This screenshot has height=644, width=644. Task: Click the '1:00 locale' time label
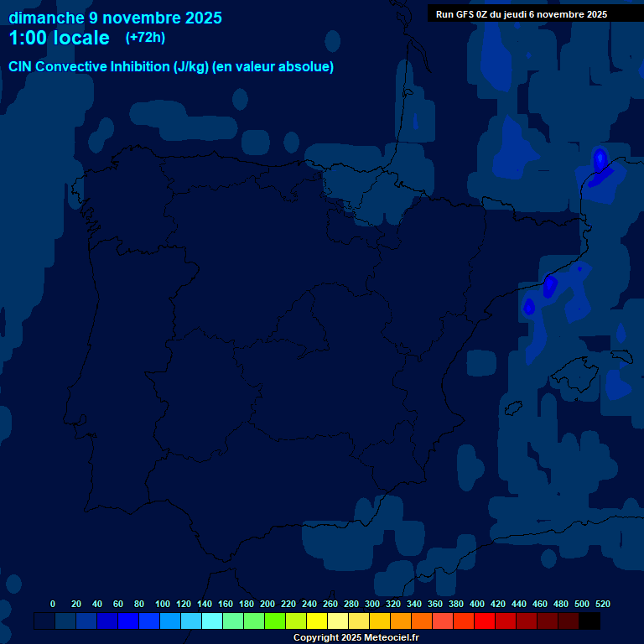(60, 38)
